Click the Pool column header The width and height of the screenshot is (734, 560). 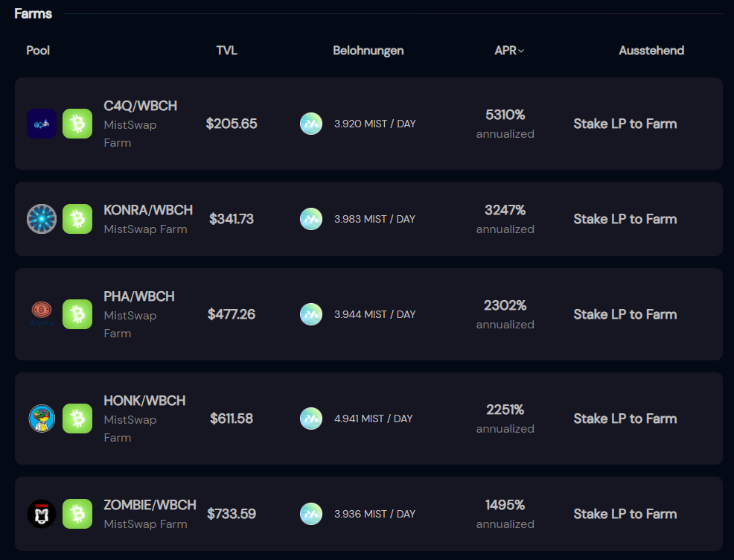(38, 51)
